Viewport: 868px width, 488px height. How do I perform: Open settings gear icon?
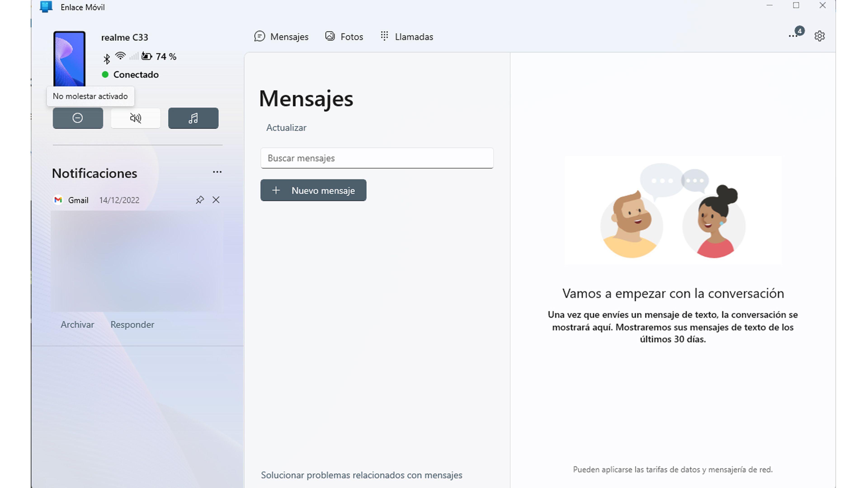pyautogui.click(x=819, y=36)
